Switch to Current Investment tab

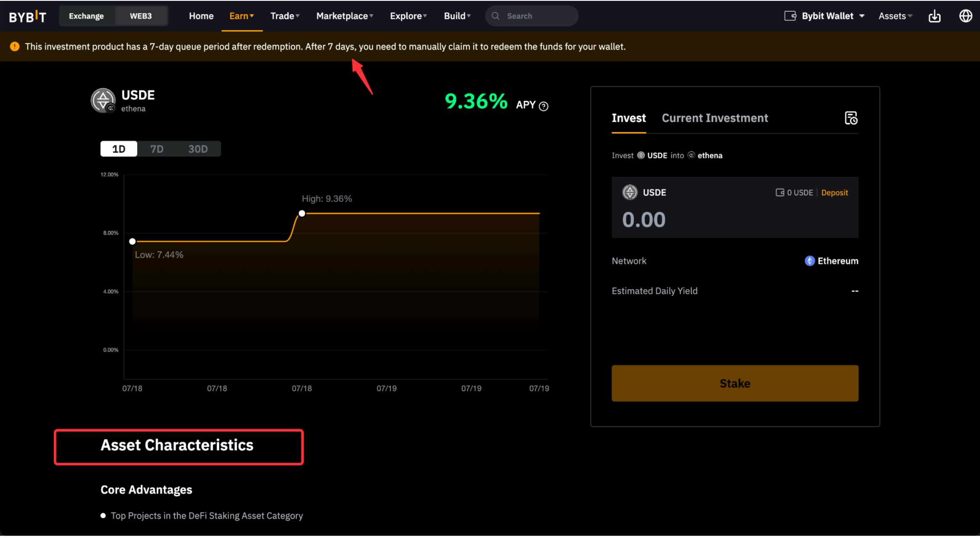pyautogui.click(x=715, y=118)
